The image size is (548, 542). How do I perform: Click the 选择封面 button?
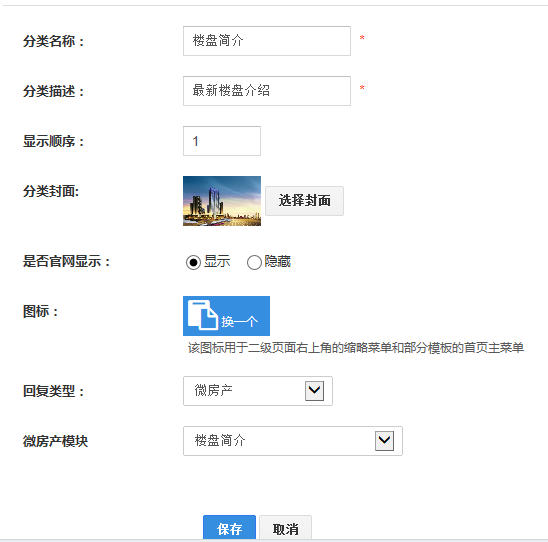[304, 201]
